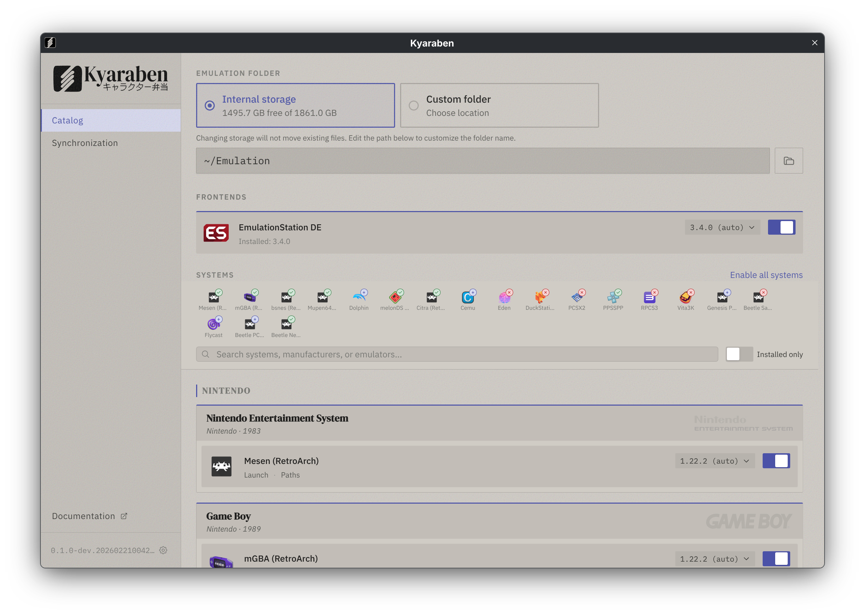
Task: Open the Mesen version selector showing 1.22.2
Action: [714, 460]
